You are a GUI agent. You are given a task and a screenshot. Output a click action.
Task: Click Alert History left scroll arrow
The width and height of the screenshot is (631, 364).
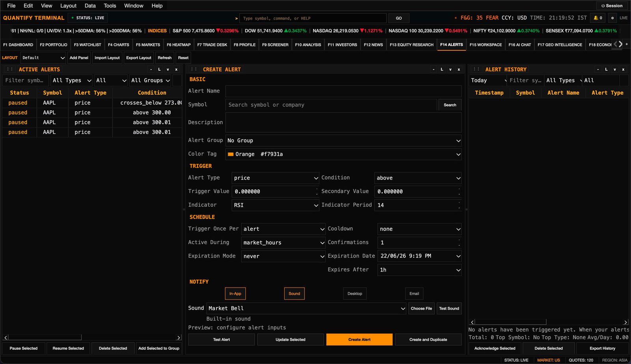tap(472, 322)
